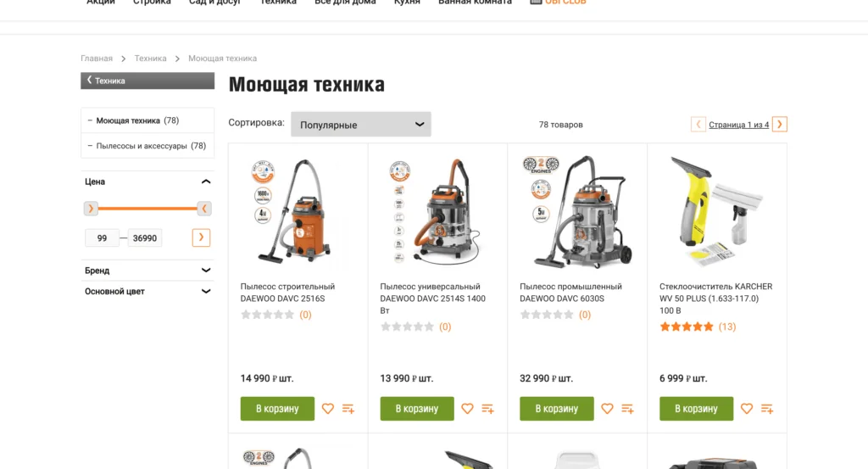868x469 pixels.
Task: Collapse the Цена filter section
Action: 206,181
